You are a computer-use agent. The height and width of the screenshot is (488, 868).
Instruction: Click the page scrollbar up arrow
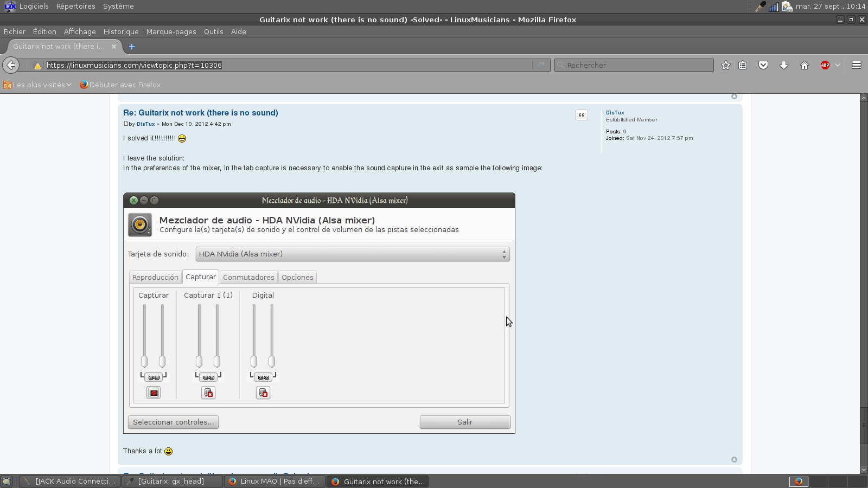(x=864, y=98)
